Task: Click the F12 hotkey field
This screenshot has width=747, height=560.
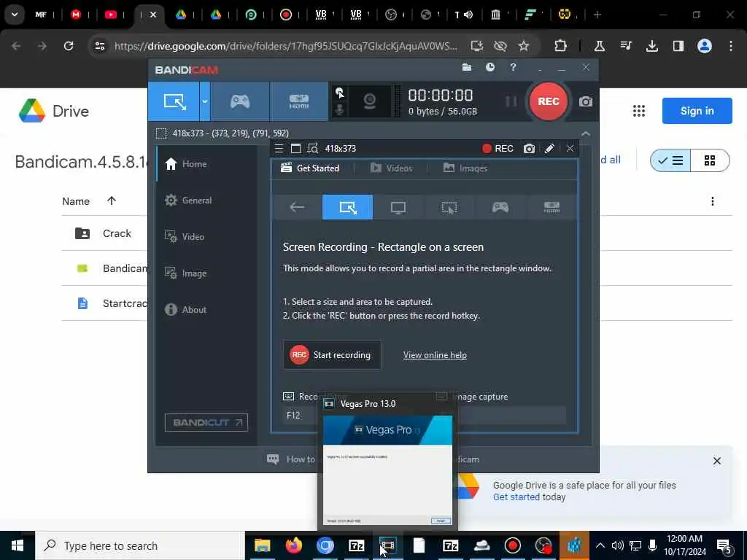Action: click(301, 415)
